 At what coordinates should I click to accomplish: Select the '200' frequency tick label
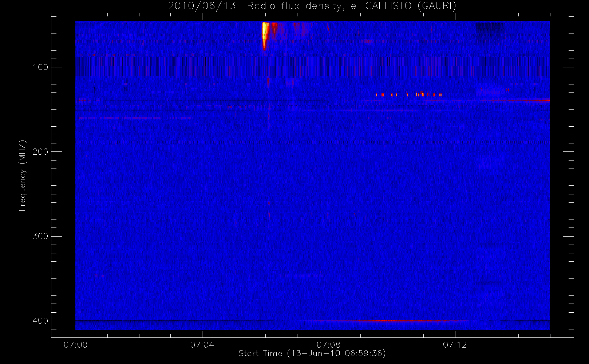pyautogui.click(x=40, y=152)
